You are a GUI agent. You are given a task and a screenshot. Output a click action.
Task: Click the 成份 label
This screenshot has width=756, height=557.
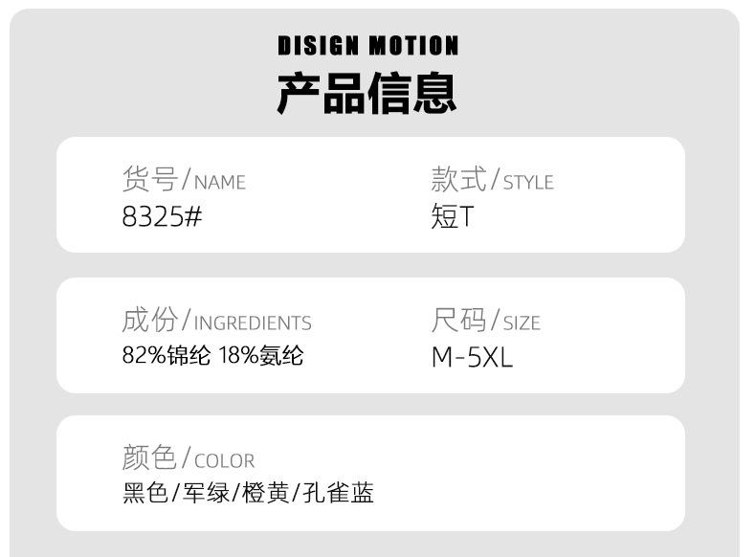(149, 320)
